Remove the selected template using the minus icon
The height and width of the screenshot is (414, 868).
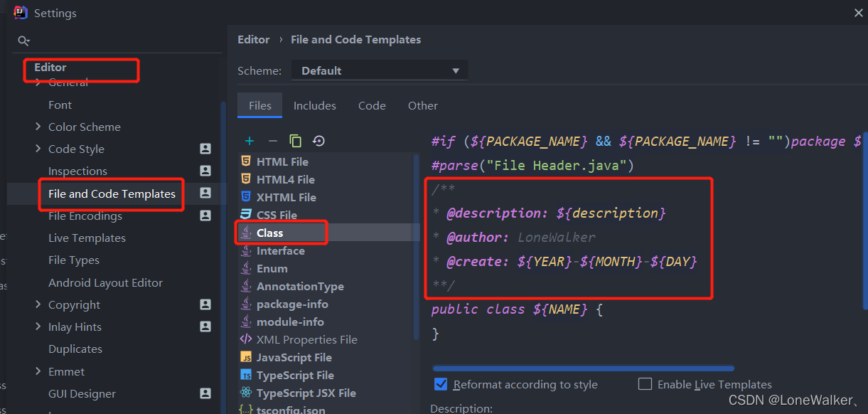[272, 141]
